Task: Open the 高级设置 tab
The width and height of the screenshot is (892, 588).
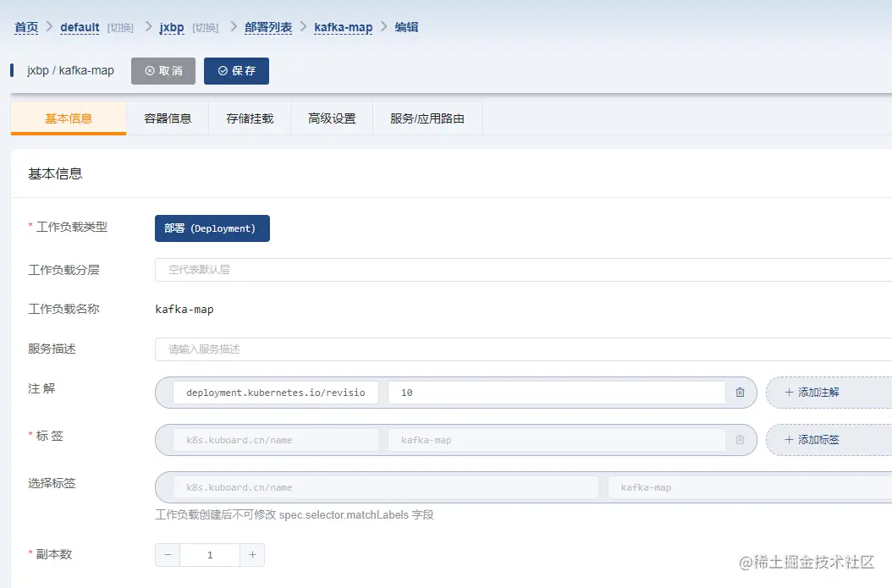Action: click(332, 118)
